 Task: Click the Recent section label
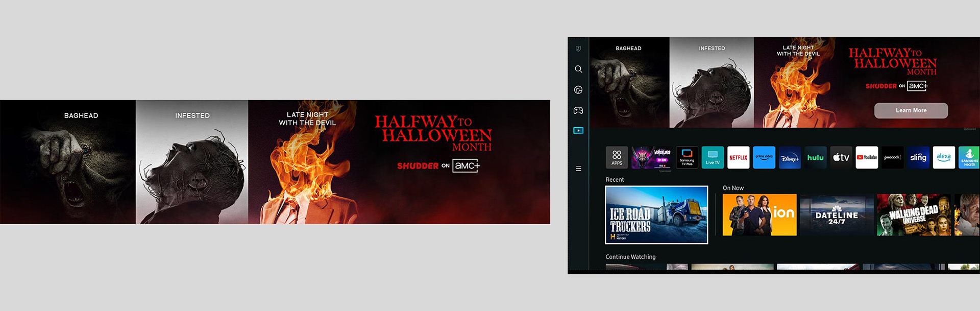click(615, 180)
